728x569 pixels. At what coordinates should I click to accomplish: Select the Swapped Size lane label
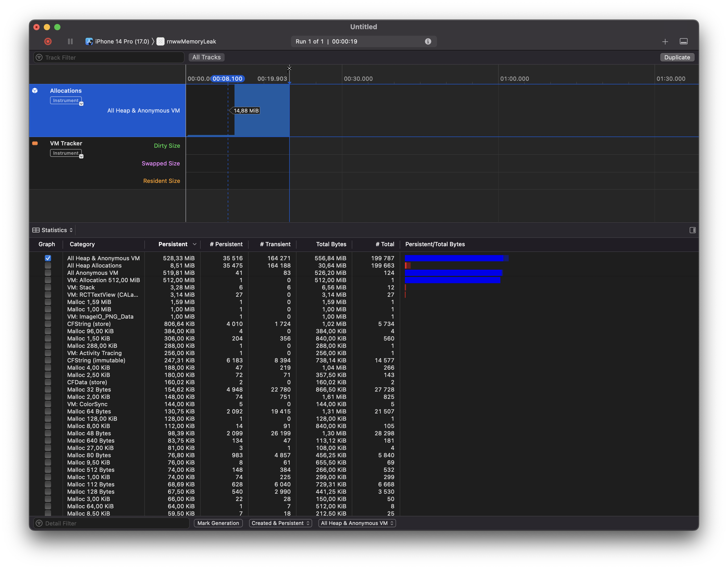161,163
